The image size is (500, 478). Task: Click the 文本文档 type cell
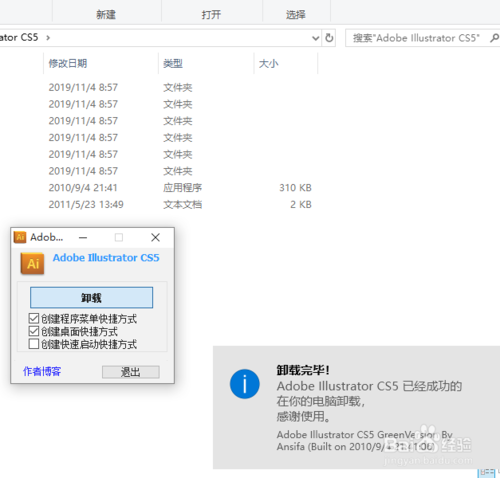(x=182, y=204)
